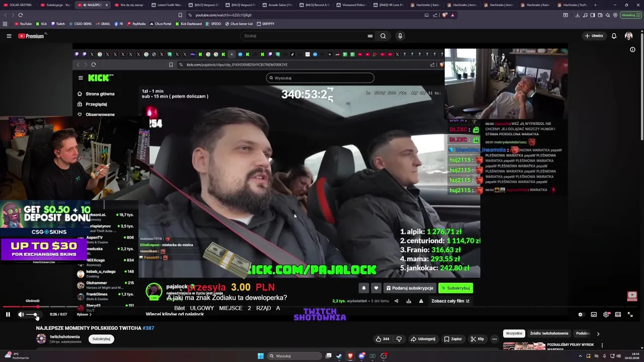Like the video with 344 likes
The height and width of the screenshot is (362, 644).
(x=382, y=339)
